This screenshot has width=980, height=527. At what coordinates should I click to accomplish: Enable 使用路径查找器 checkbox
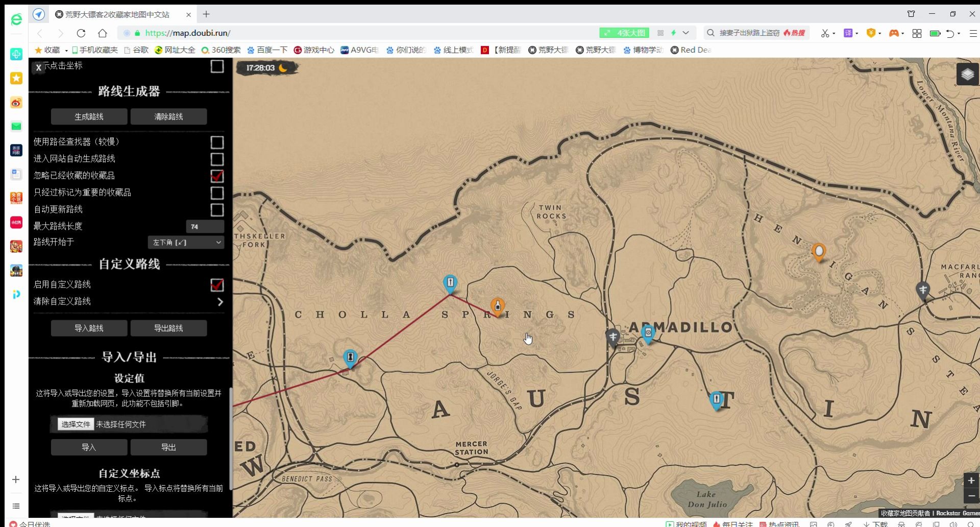pos(217,142)
